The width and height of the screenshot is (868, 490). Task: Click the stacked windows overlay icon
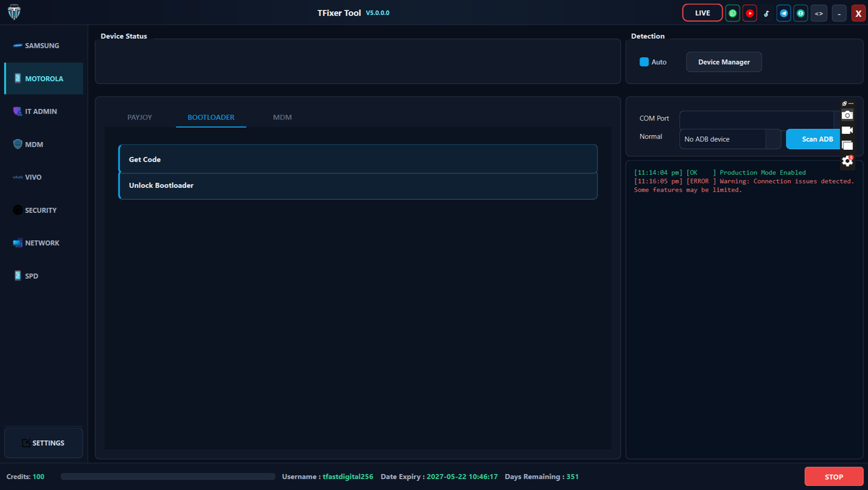(x=847, y=145)
